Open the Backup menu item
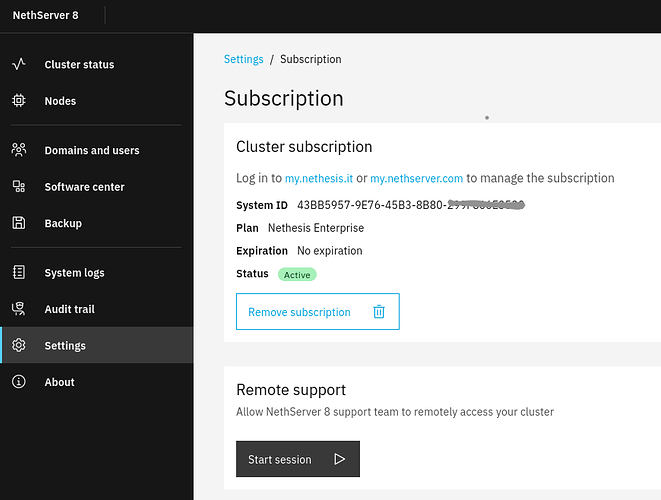 [97, 223]
